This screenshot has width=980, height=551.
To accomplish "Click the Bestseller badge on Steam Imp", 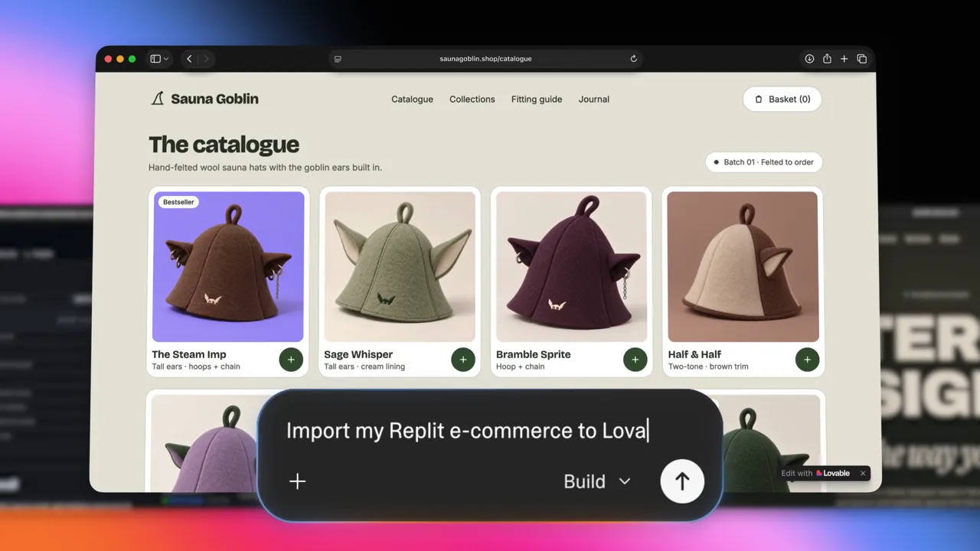I will [x=178, y=202].
